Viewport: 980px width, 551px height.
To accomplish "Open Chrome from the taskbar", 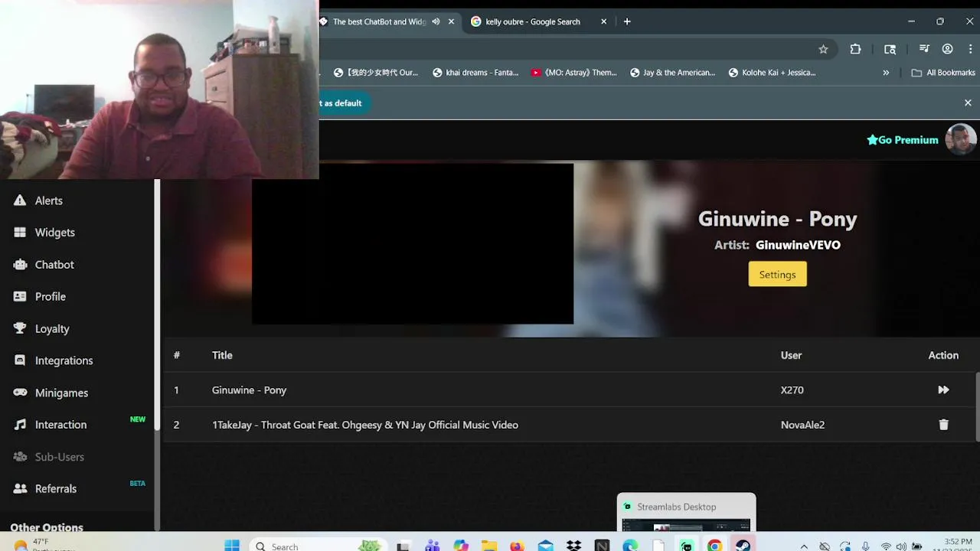I will click(x=714, y=546).
